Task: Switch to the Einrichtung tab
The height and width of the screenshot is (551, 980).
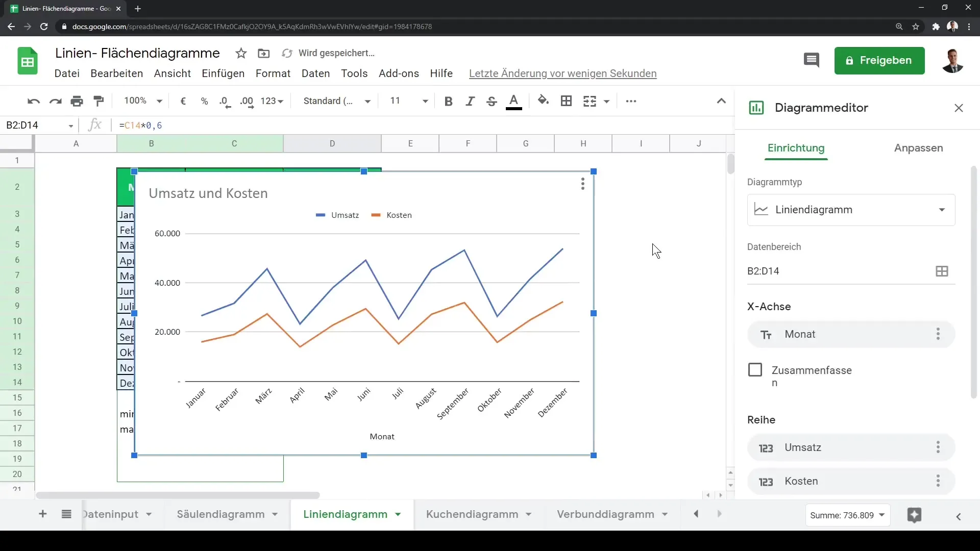Action: [x=796, y=148]
